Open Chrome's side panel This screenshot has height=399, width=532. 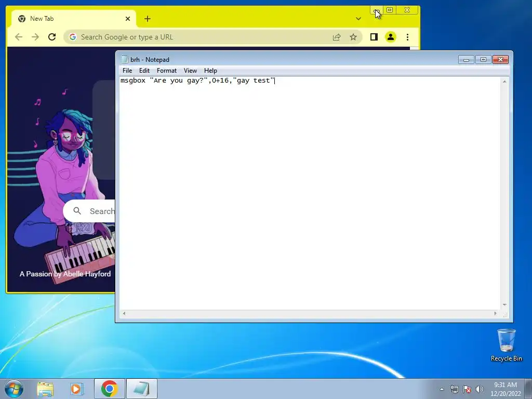[374, 37]
